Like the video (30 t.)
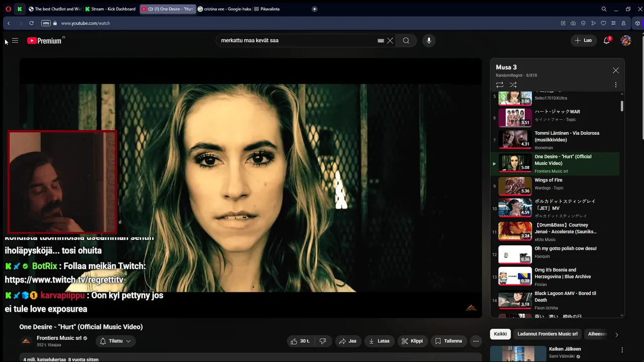 300,341
